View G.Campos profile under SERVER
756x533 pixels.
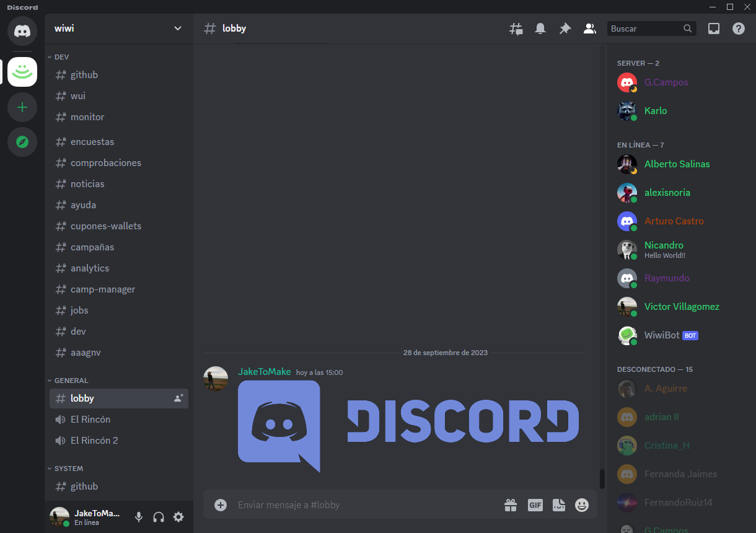tap(680, 82)
